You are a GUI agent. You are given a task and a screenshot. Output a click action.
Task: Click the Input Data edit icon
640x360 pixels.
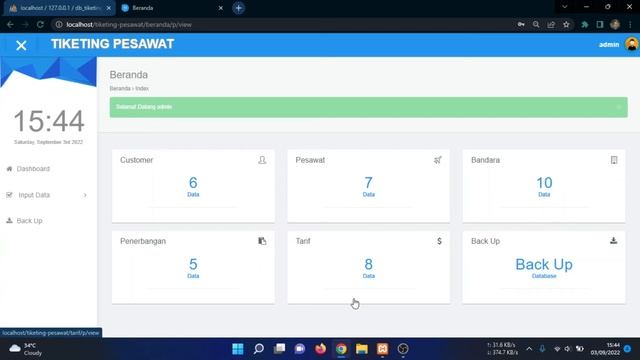pyautogui.click(x=9, y=195)
